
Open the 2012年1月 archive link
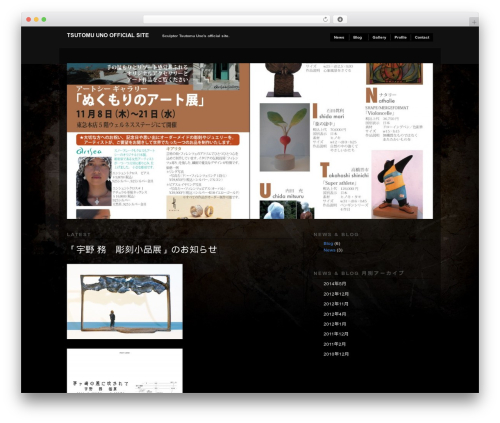pos(335,324)
